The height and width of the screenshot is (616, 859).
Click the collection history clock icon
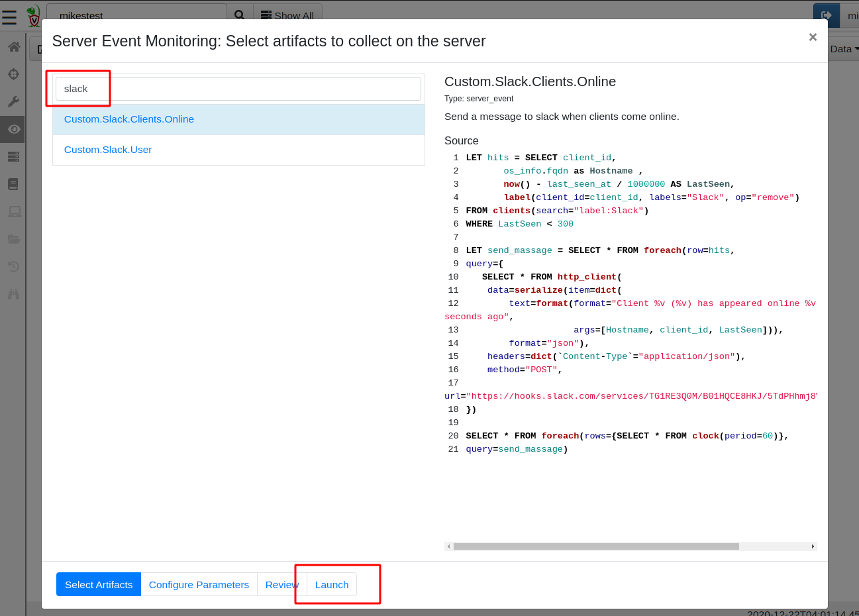tap(13, 266)
